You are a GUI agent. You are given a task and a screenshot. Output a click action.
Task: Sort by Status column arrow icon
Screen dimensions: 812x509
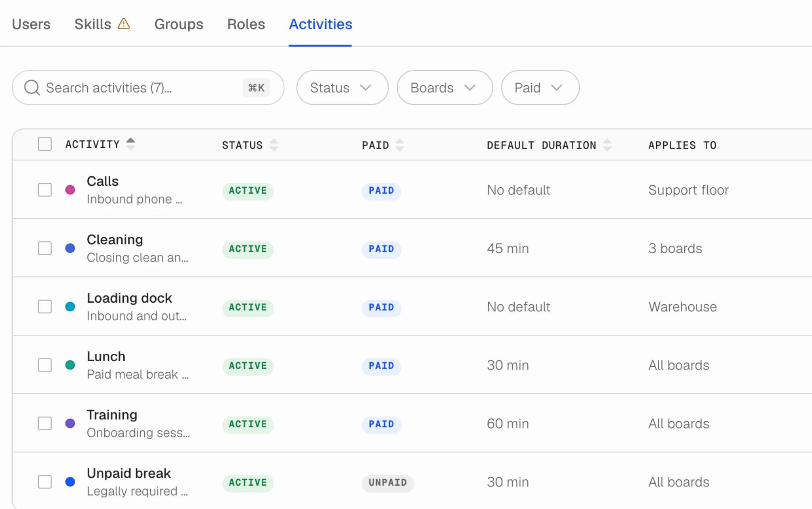coord(274,145)
